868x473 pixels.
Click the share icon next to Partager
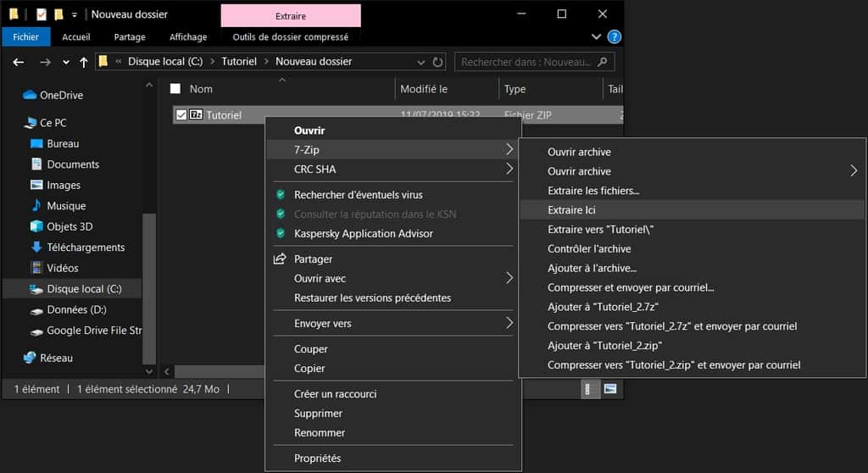280,259
